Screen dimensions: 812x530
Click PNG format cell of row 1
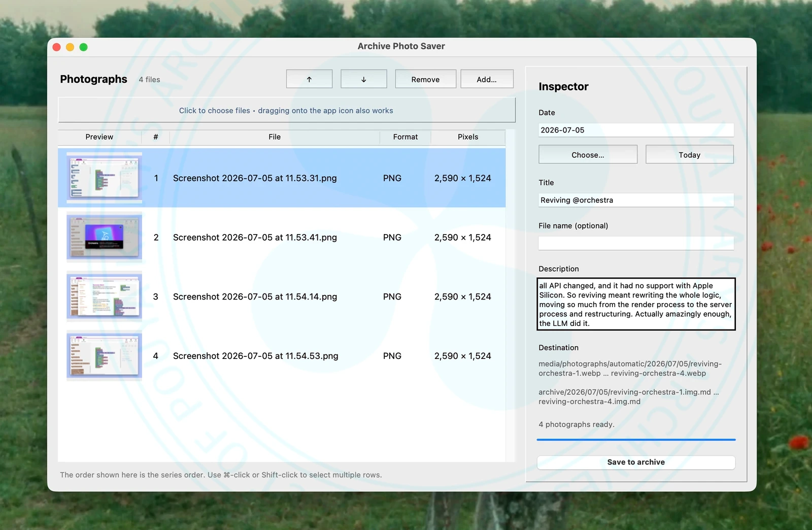392,178
